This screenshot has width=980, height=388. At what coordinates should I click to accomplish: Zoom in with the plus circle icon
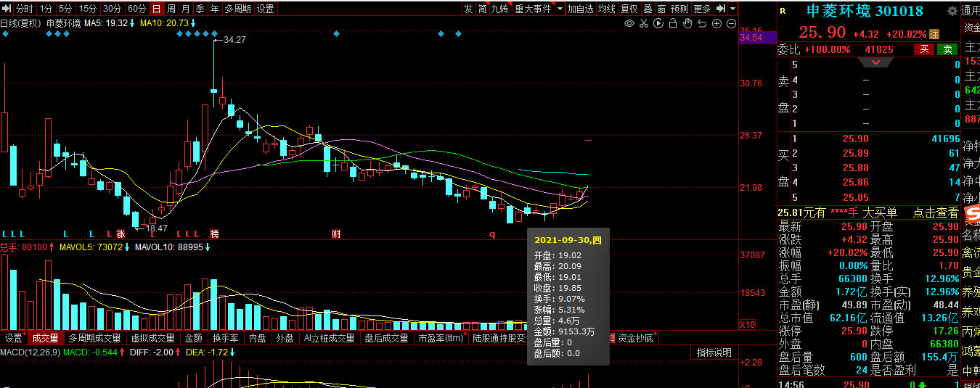(x=716, y=23)
